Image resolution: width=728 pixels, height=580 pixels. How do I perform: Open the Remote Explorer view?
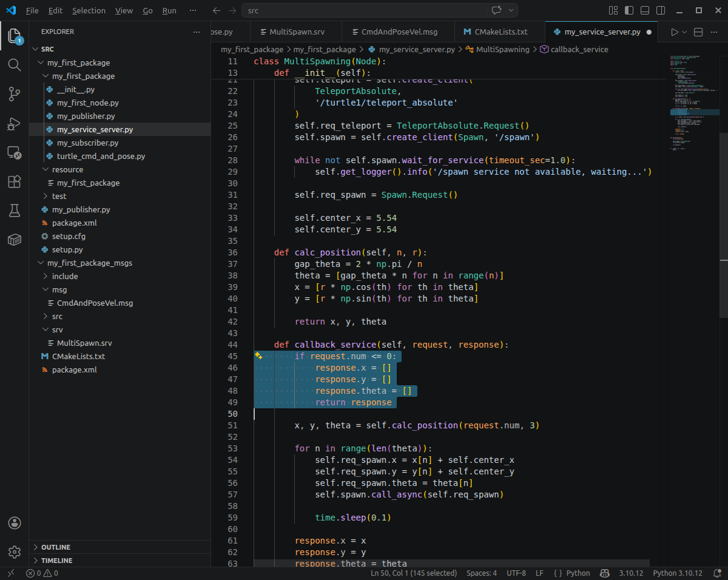(15, 152)
